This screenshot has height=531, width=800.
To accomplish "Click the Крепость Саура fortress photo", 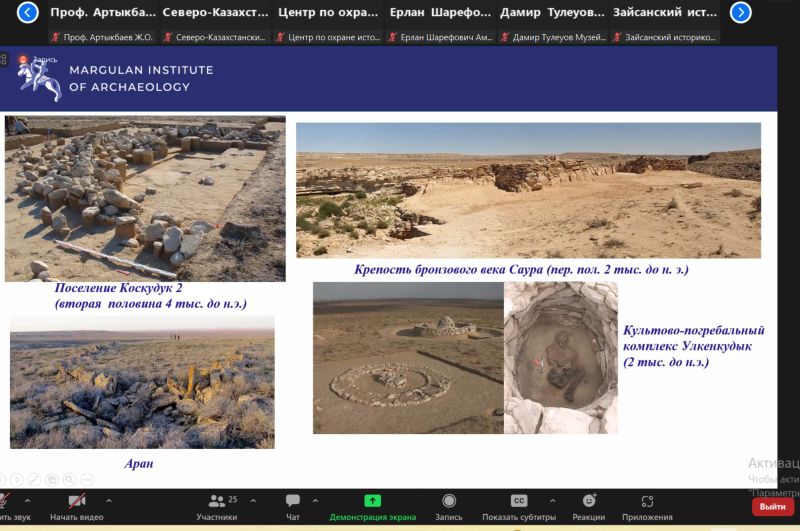I will pos(527,190).
